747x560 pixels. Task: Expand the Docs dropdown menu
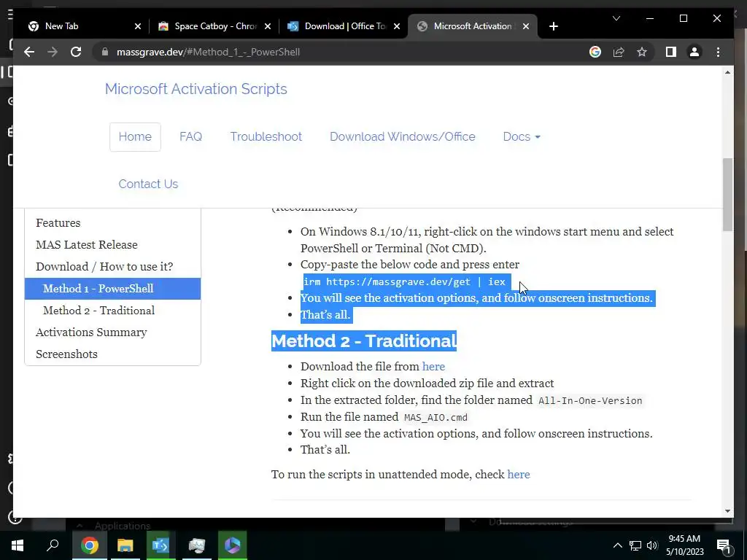point(521,136)
